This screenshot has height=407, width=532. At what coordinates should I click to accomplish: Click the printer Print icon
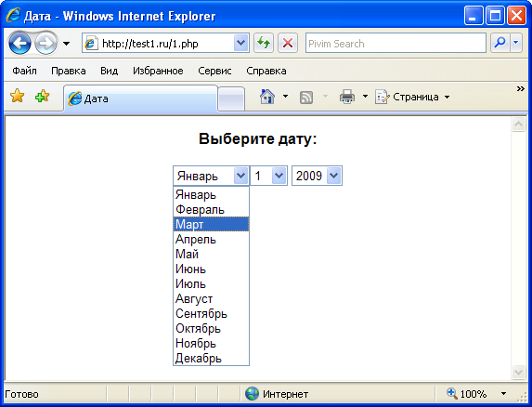pyautogui.click(x=347, y=97)
